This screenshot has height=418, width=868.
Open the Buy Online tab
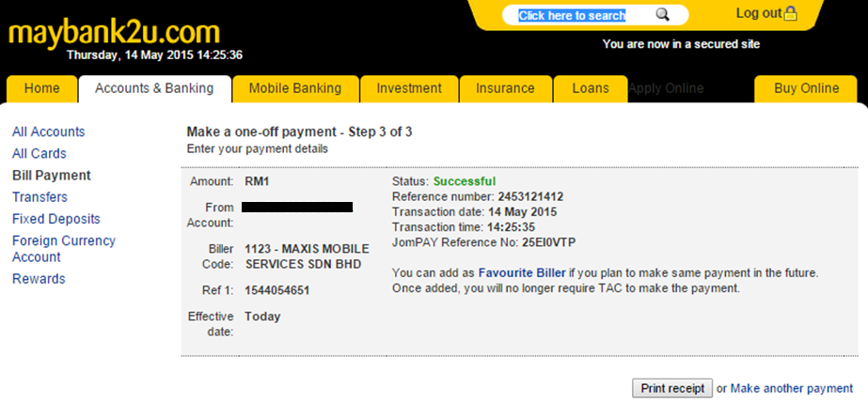(806, 88)
